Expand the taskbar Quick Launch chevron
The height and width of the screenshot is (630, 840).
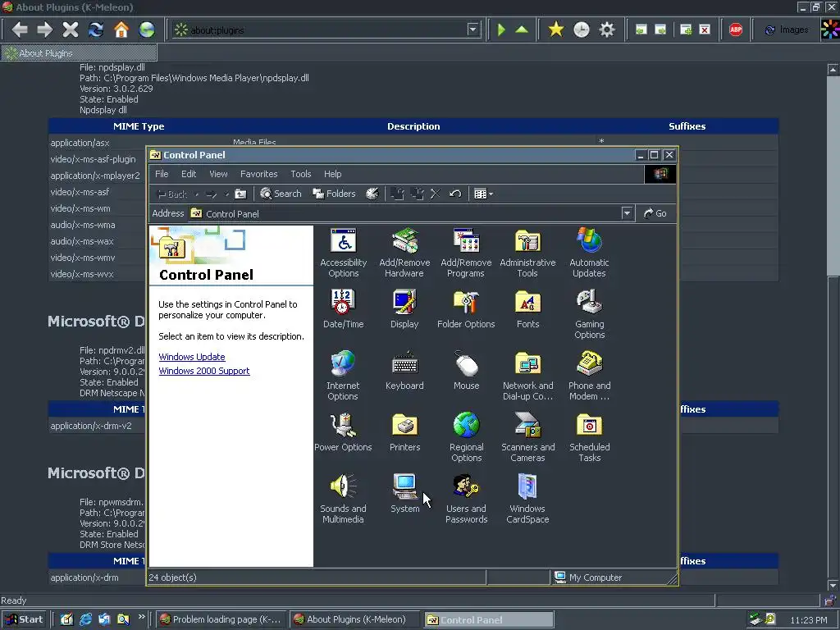click(x=141, y=617)
